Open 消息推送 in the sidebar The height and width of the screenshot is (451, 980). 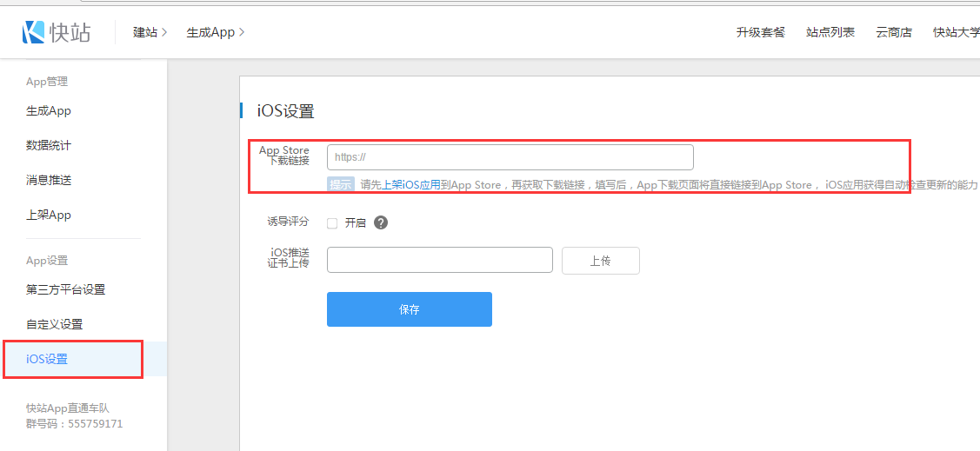pos(49,180)
